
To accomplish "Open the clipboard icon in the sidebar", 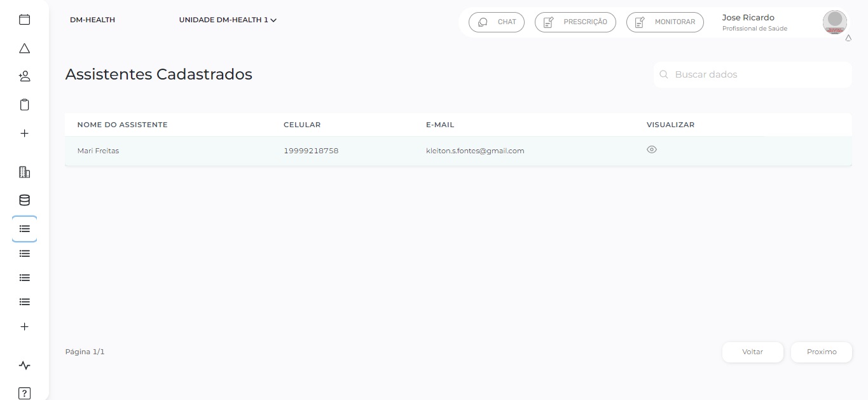I will [24, 105].
